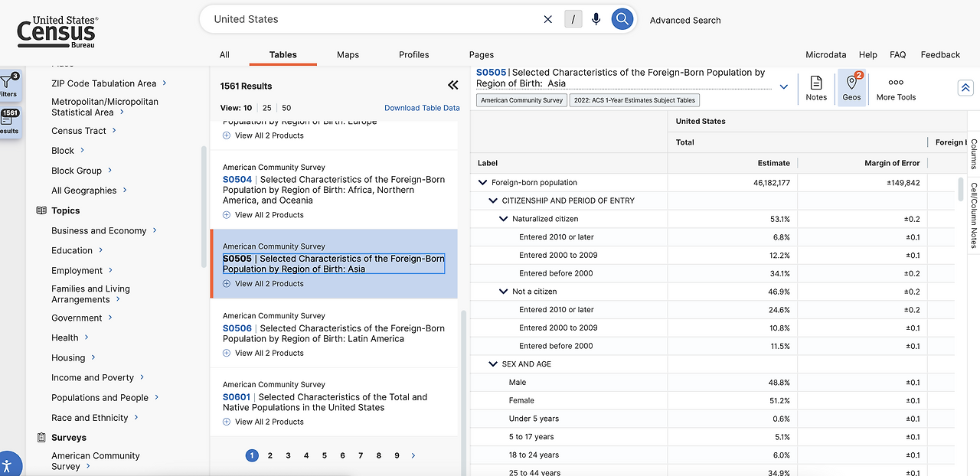Switch to the Pages tab
The width and height of the screenshot is (980, 476).
[482, 54]
